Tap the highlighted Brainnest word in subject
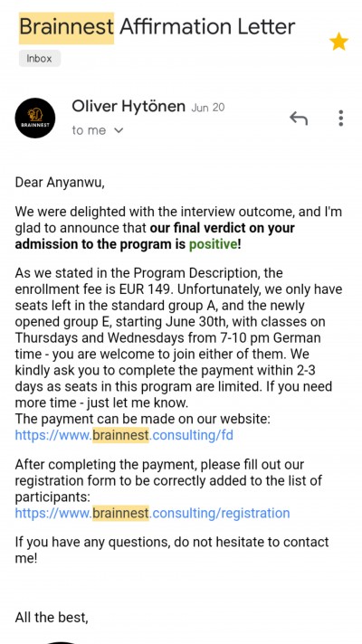This screenshot has width=362, height=644. tap(67, 27)
